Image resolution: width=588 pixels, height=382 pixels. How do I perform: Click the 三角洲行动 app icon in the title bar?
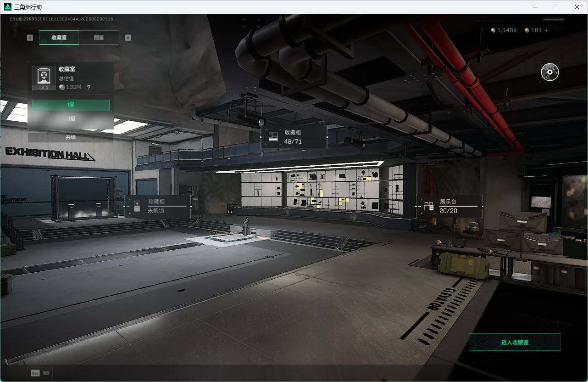7,7
